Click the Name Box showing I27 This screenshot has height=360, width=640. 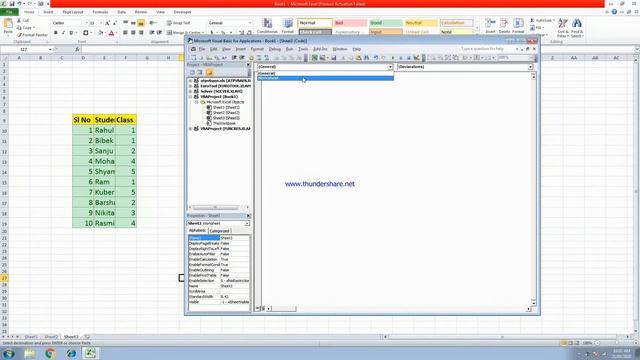(24, 49)
